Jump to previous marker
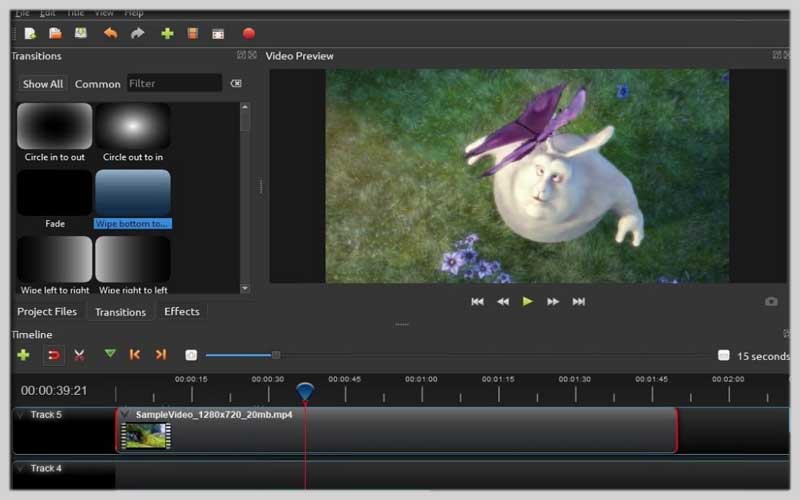Image resolution: width=800 pixels, height=500 pixels. pyautogui.click(x=135, y=354)
